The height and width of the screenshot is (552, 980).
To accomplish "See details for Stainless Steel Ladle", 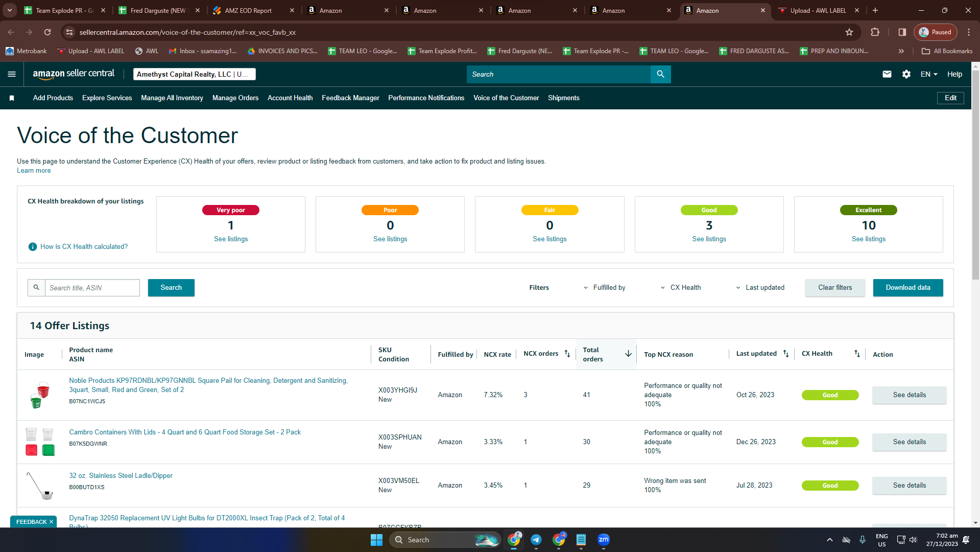I will (910, 486).
